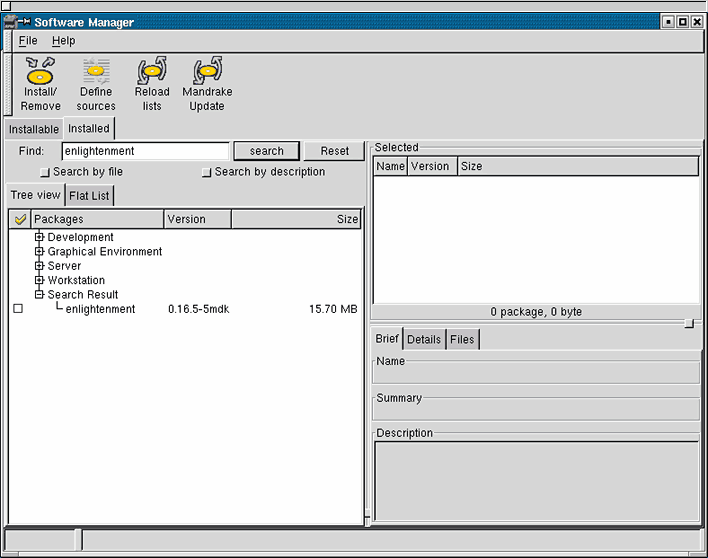Click the Size column header in package list

point(296,219)
